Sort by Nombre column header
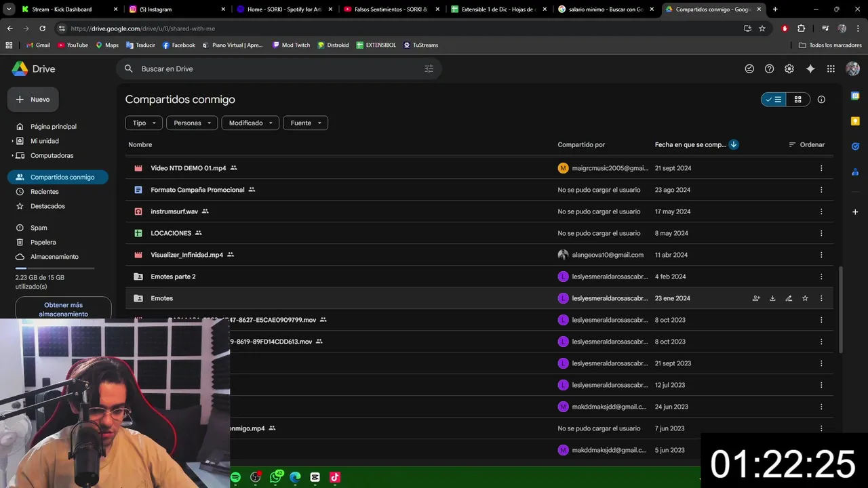The width and height of the screenshot is (868, 488). pos(140,144)
